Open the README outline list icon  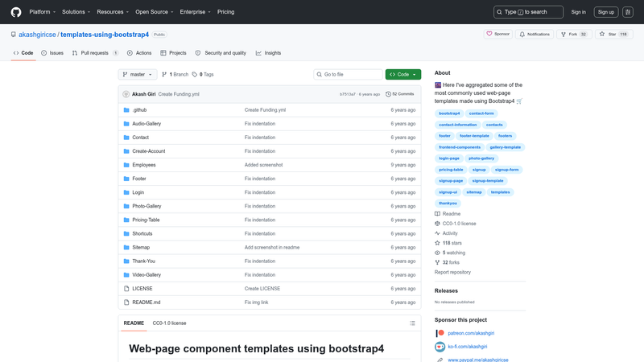coord(412,323)
